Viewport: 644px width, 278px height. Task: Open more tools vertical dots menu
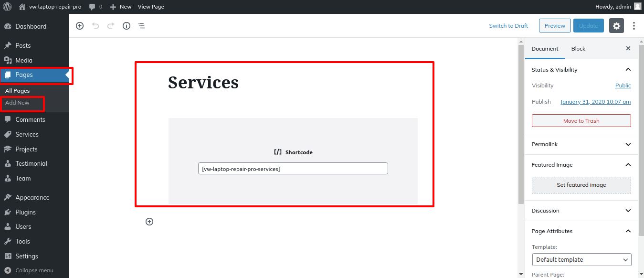[634, 26]
